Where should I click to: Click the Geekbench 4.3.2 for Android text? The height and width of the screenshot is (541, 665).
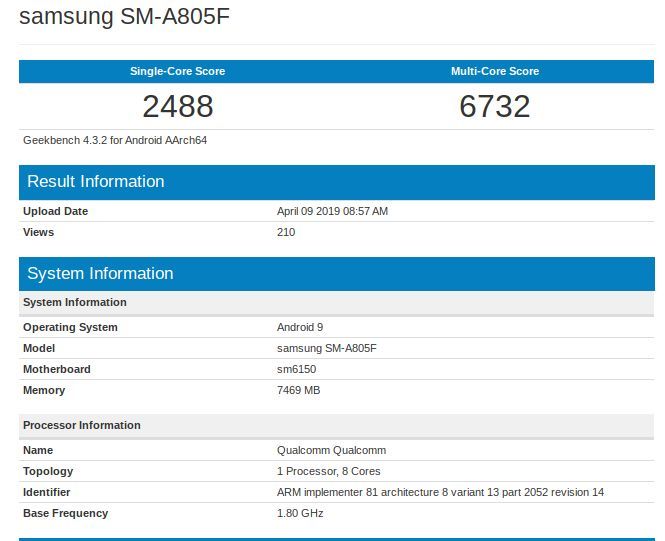click(115, 140)
